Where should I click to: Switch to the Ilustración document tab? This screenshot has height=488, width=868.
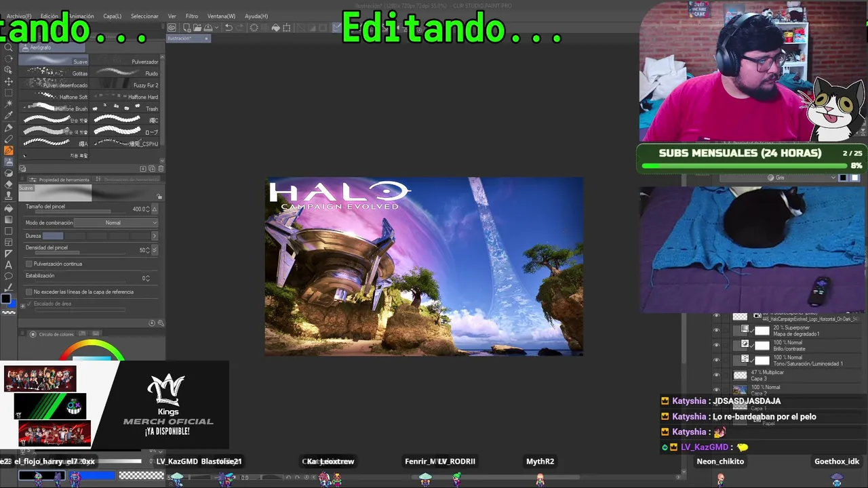pyautogui.click(x=188, y=39)
